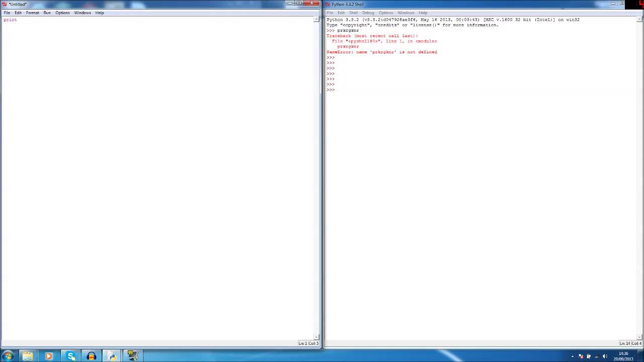Screen dimensions: 644x362
Task: Open Help menu in Untitled editor
Action: click(x=100, y=13)
